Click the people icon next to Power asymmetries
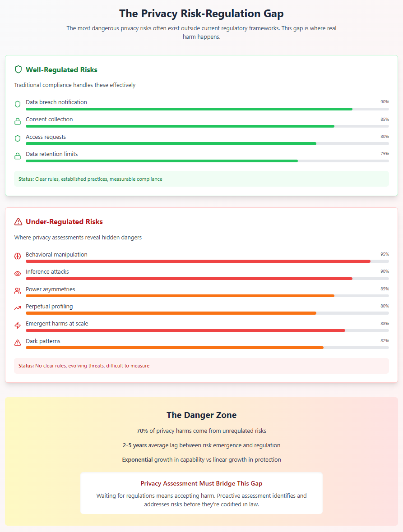The width and height of the screenshot is (403, 532). (18, 291)
